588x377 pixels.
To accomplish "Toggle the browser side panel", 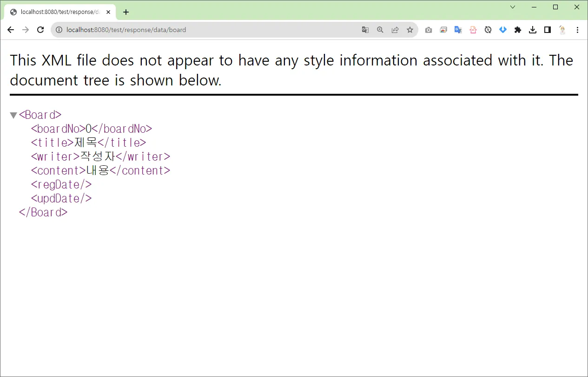I will (x=548, y=30).
